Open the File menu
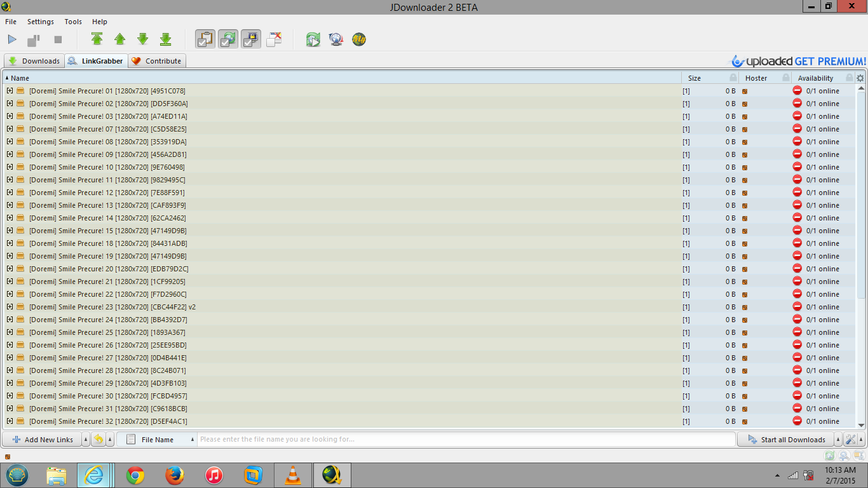This screenshot has height=488, width=868. 11,22
